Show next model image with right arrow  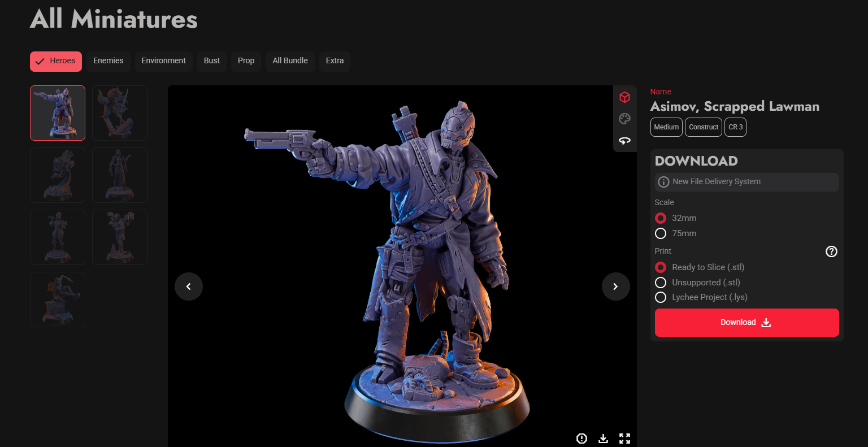pyautogui.click(x=615, y=287)
